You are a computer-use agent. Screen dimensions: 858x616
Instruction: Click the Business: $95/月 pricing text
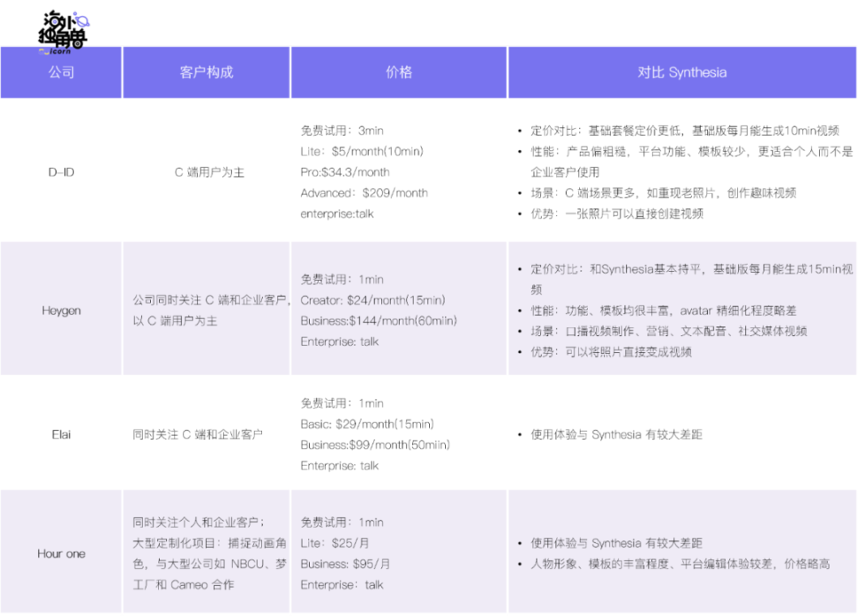pos(345,563)
